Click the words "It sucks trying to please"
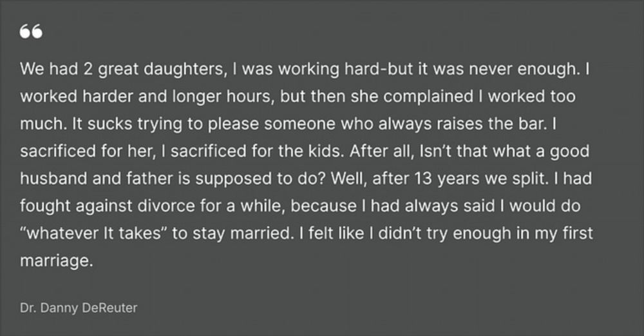This screenshot has height=336, width=644. coord(165,124)
